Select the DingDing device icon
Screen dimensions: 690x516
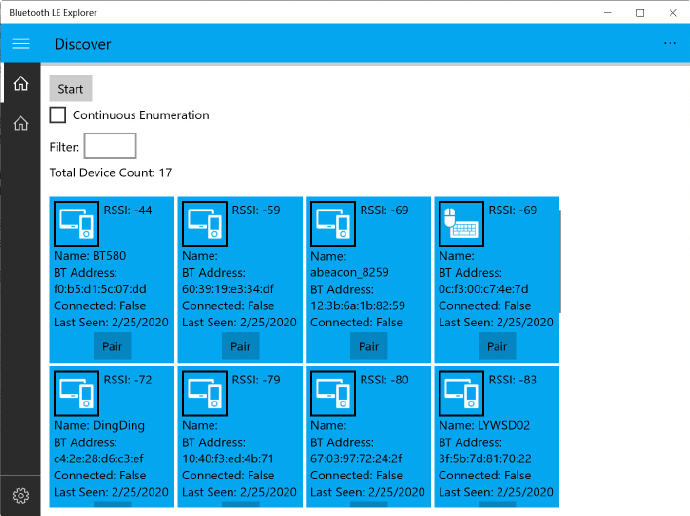(x=76, y=393)
